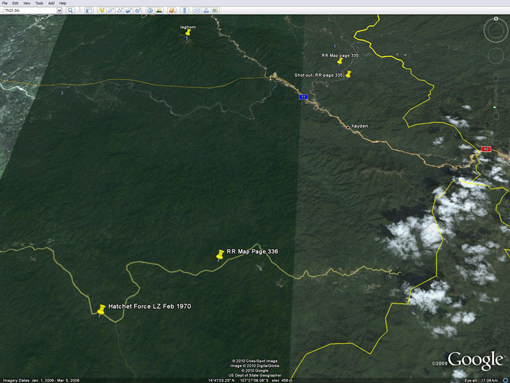Select the Add Placemark pushpin tool
The height and width of the screenshot is (383, 510).
(x=101, y=10)
